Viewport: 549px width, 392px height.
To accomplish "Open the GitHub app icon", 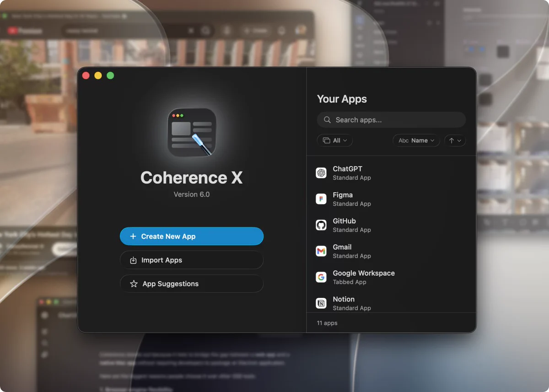I will (321, 225).
